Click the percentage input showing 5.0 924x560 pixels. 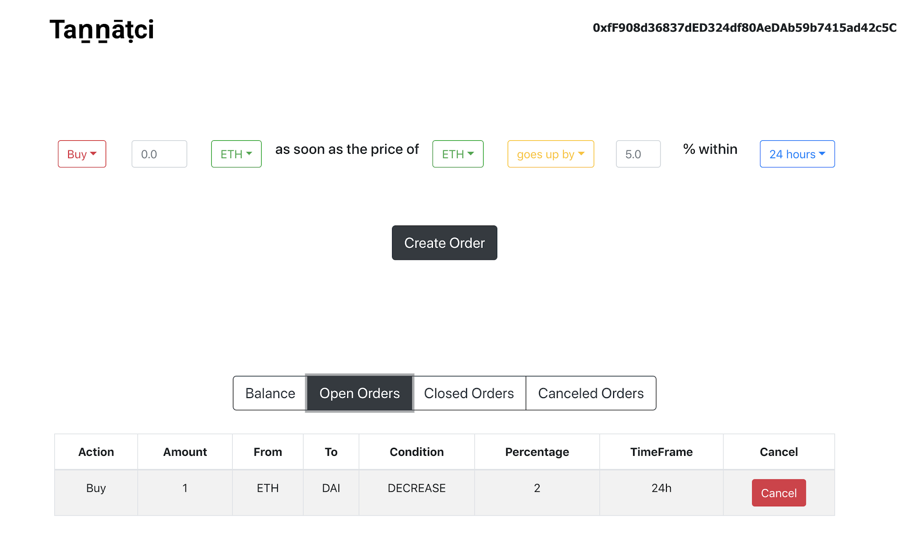638,154
